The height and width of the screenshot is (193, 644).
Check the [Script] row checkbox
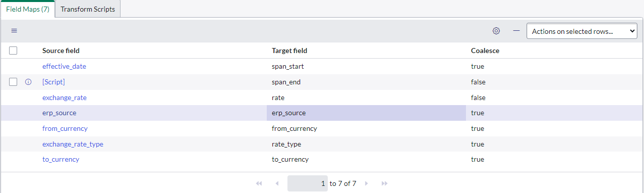pos(13,82)
